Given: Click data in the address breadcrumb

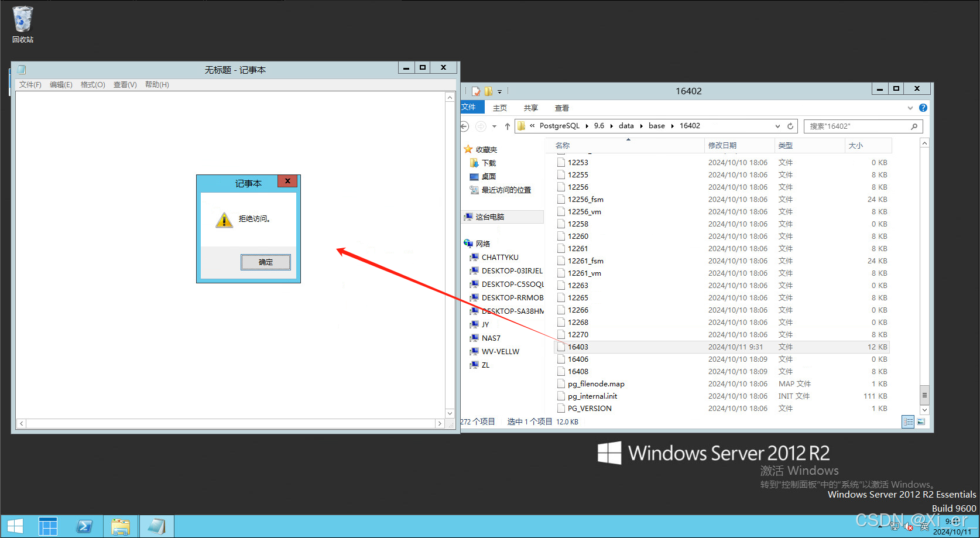Looking at the screenshot, I should [x=626, y=126].
